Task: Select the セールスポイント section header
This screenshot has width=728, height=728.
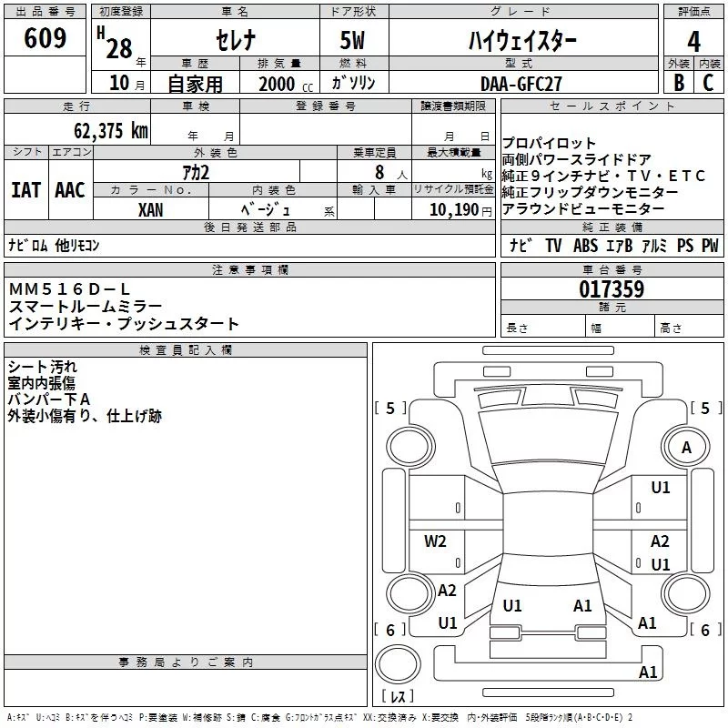Action: coord(612,106)
